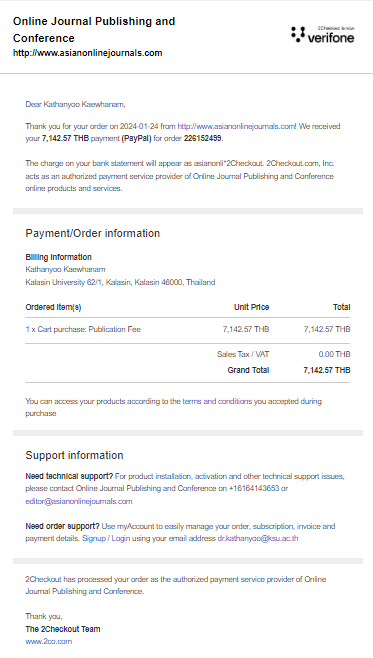Click the Sales Tax / VAT label
This screenshot has height=658, width=373.
[x=243, y=354]
